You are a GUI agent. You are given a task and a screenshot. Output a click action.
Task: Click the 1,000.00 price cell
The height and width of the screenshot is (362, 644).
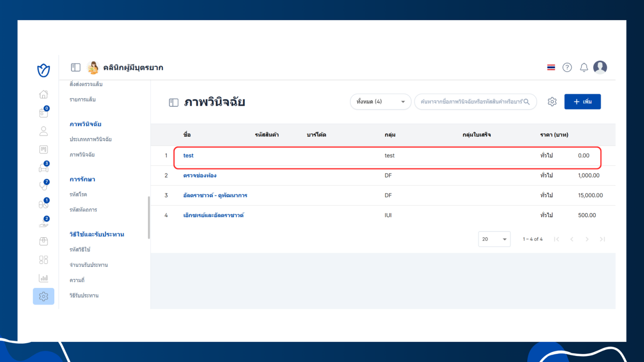(589, 175)
